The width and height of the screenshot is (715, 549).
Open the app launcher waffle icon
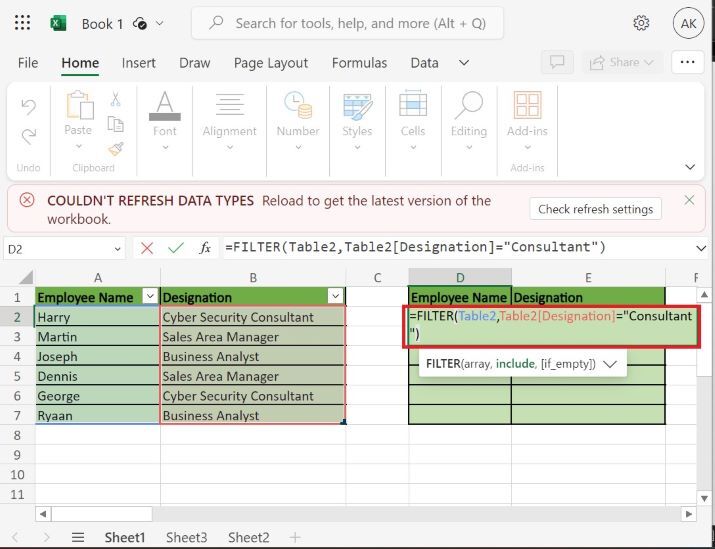(22, 23)
